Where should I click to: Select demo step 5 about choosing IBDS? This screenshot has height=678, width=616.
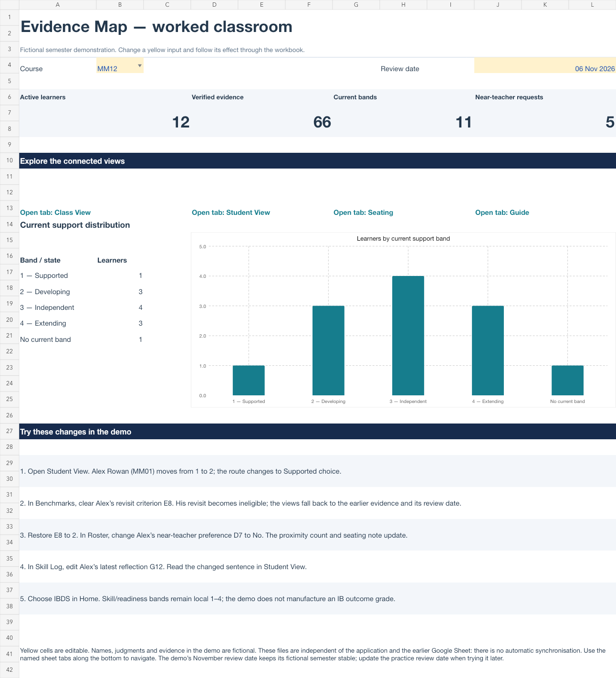[x=317, y=599]
